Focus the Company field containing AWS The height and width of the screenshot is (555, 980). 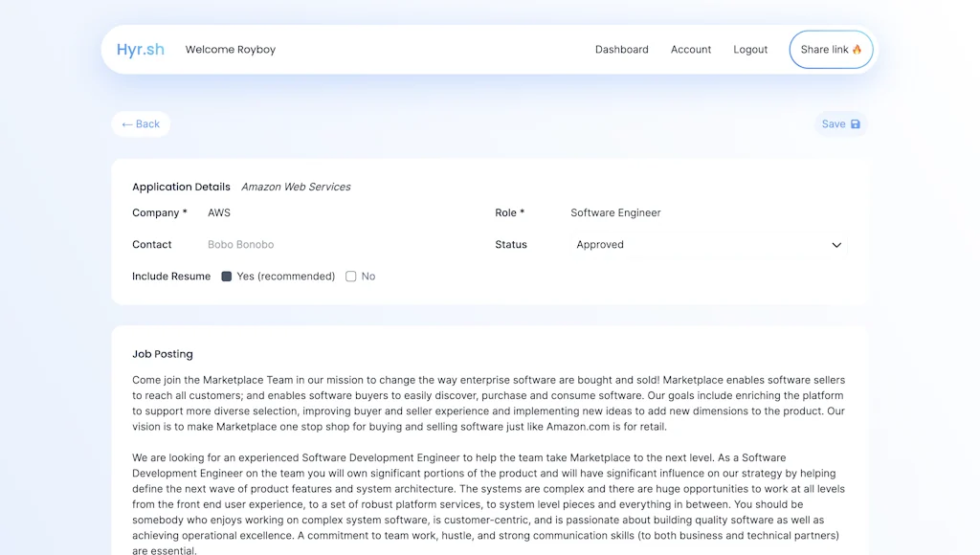click(x=335, y=213)
